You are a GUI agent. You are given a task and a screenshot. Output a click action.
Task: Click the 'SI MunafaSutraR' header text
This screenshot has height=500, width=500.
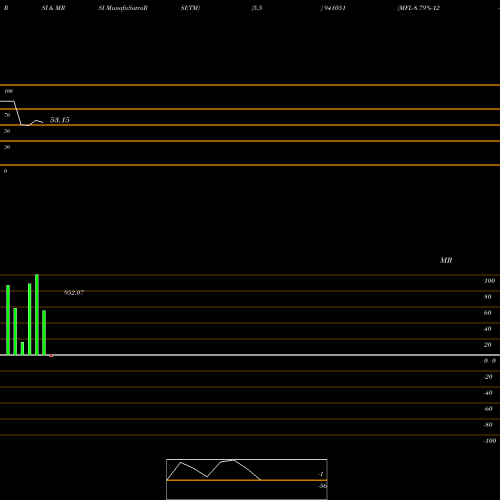123,8
